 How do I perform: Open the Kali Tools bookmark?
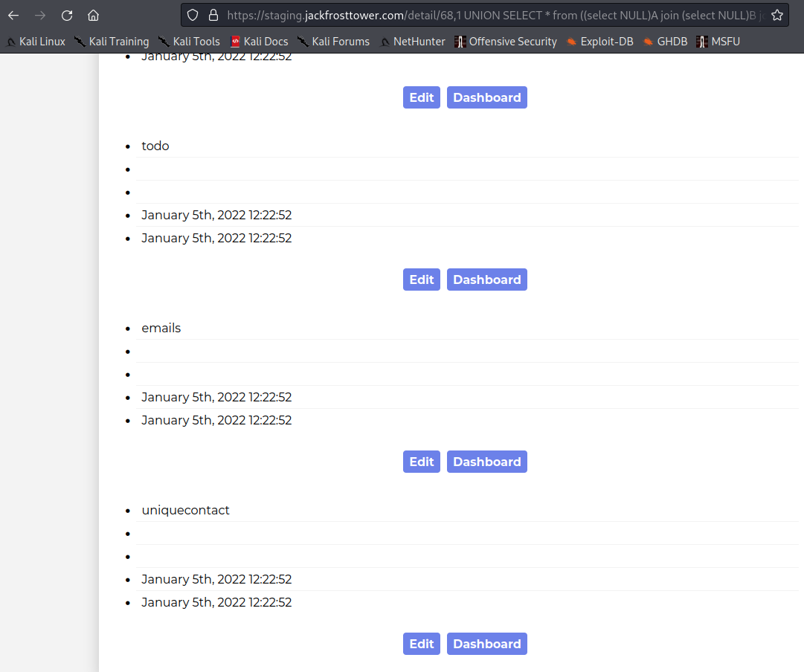tap(189, 42)
